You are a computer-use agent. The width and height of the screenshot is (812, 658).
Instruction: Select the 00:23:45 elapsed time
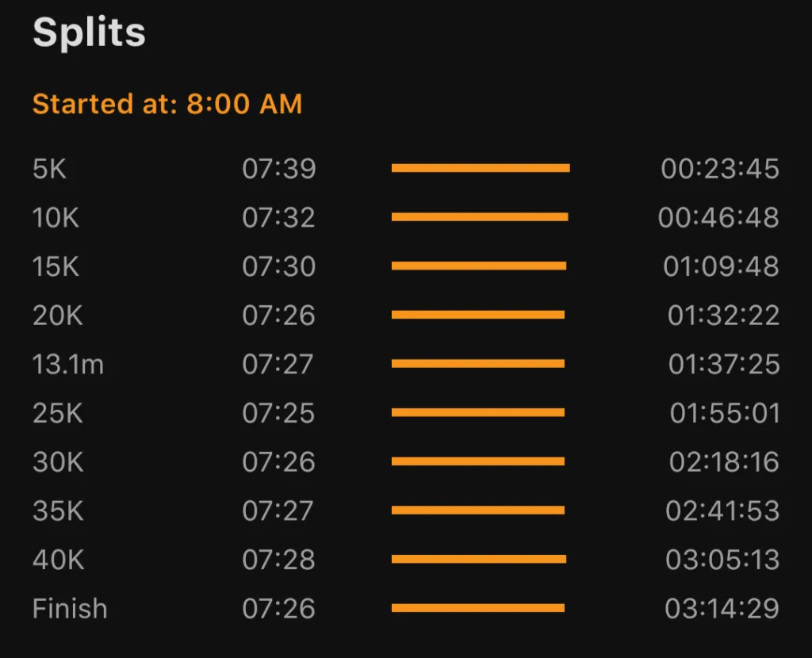coord(720,169)
